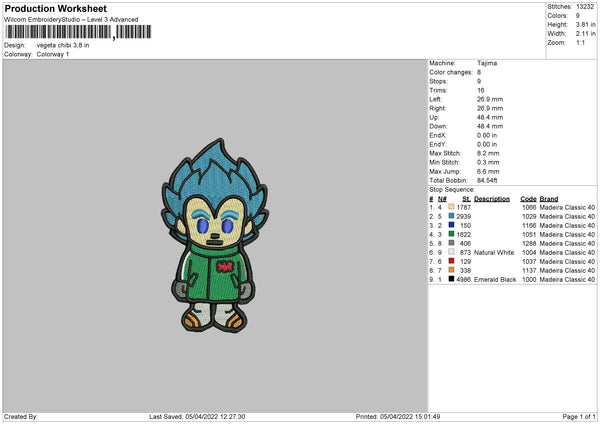Click the design name 'vegeta chibi 3,8 in'
600x424 pixels.
pos(63,45)
